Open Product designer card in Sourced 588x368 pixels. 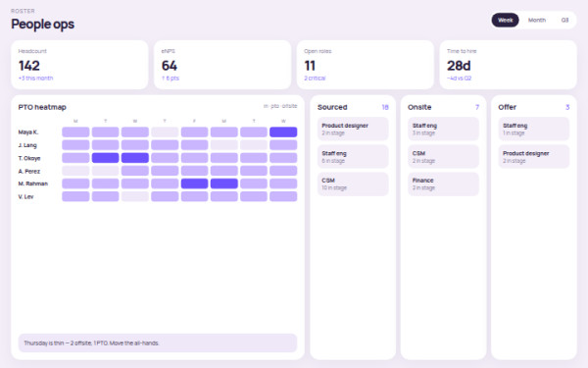click(x=353, y=130)
